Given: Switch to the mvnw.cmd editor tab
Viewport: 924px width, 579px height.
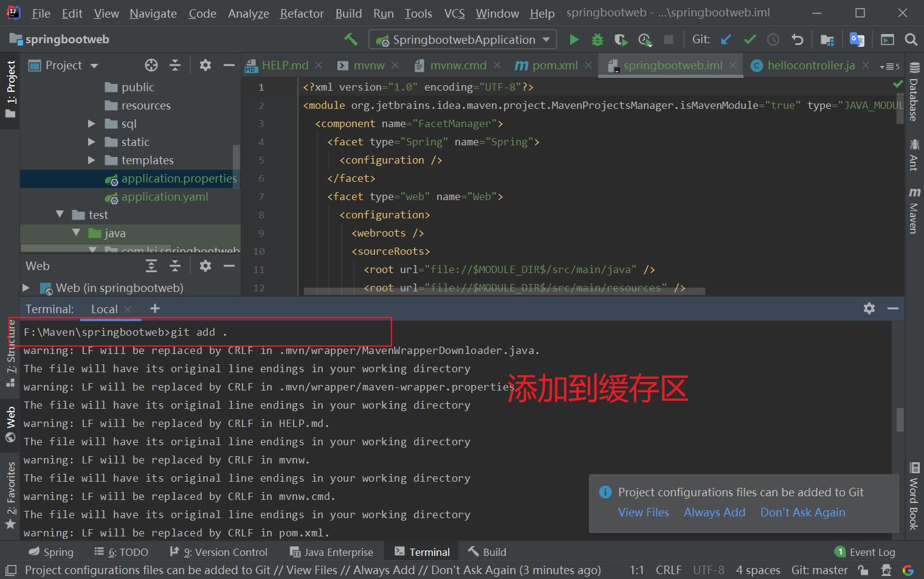Looking at the screenshot, I should point(450,65).
